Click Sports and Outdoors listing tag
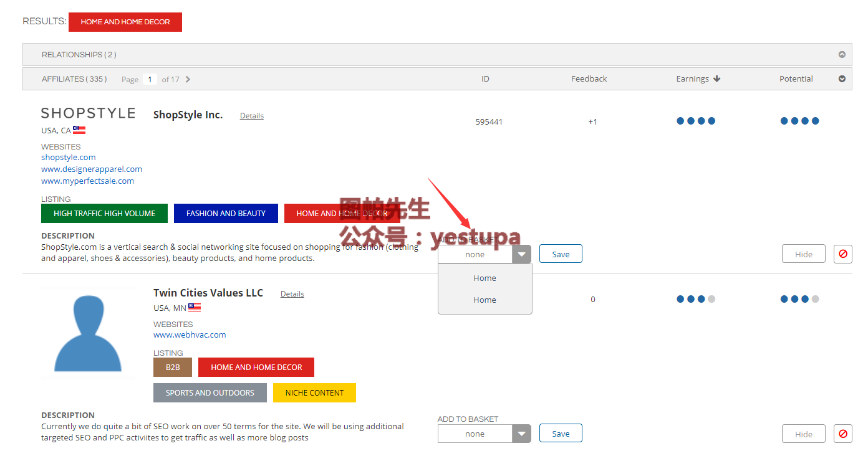868x451 pixels. 210,393
